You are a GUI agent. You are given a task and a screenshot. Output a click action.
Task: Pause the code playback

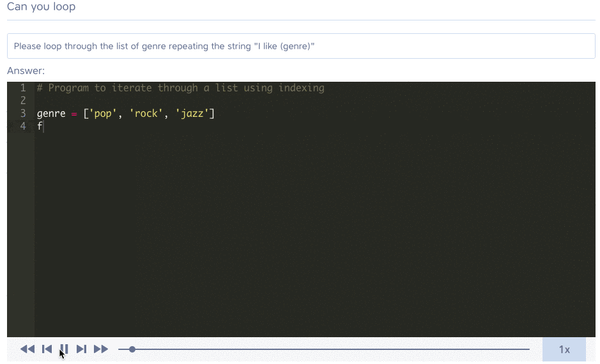coord(64,349)
